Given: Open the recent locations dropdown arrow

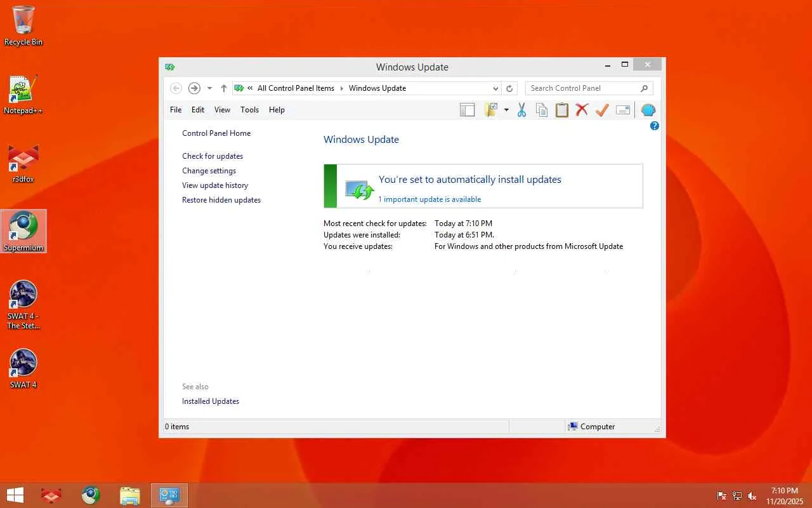Looking at the screenshot, I should 209,88.
